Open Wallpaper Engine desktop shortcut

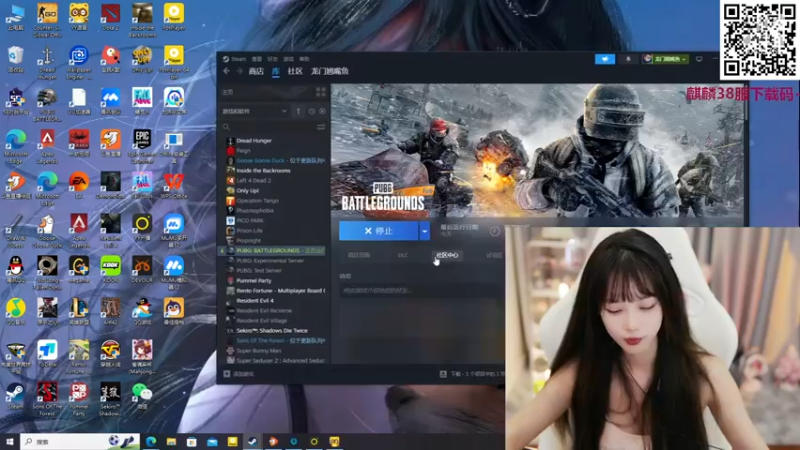[x=79, y=63]
